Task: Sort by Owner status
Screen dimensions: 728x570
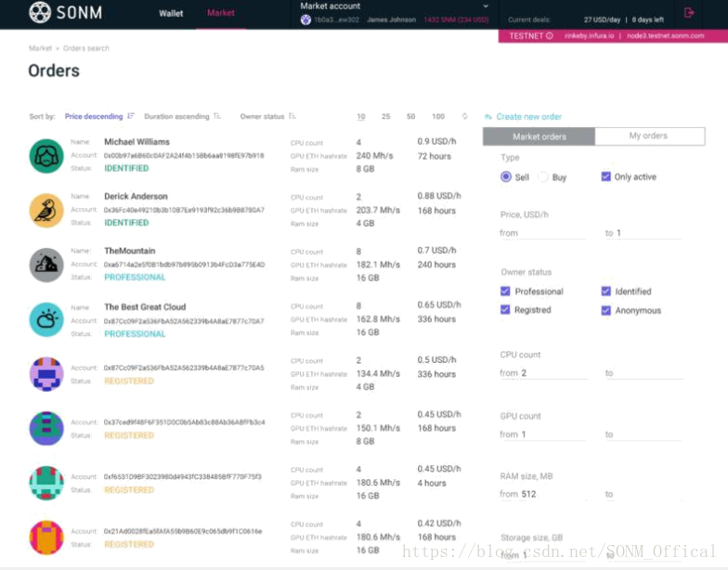Action: pyautogui.click(x=262, y=117)
